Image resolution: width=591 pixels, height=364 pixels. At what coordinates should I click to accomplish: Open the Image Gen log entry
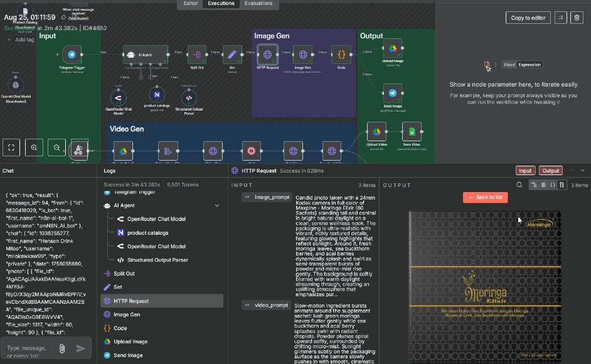coord(162,314)
